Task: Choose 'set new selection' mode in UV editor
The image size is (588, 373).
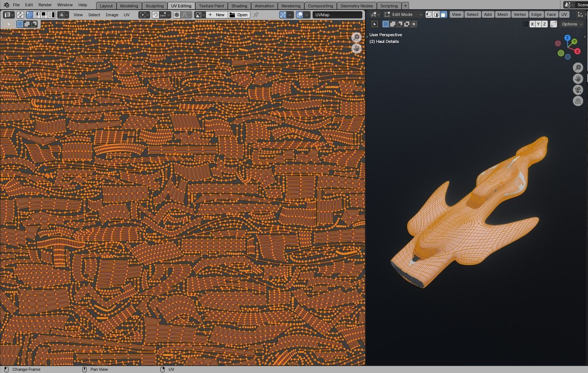Action: tap(20, 24)
